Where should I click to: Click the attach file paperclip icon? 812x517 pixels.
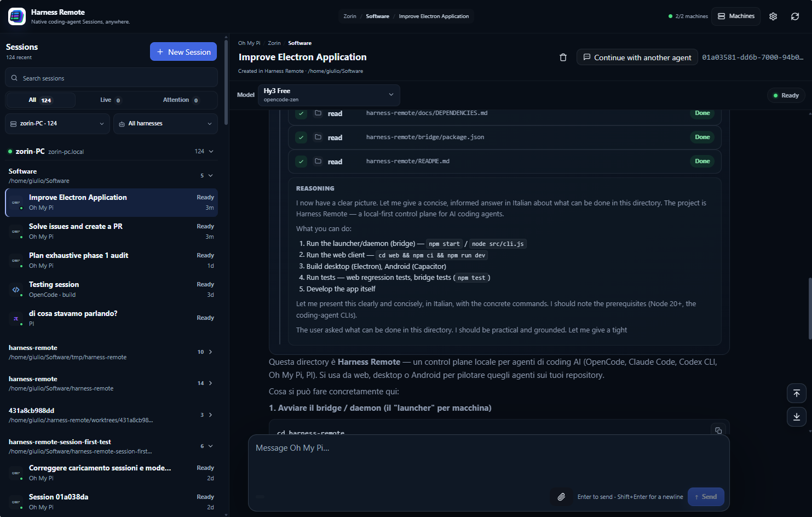click(x=561, y=497)
